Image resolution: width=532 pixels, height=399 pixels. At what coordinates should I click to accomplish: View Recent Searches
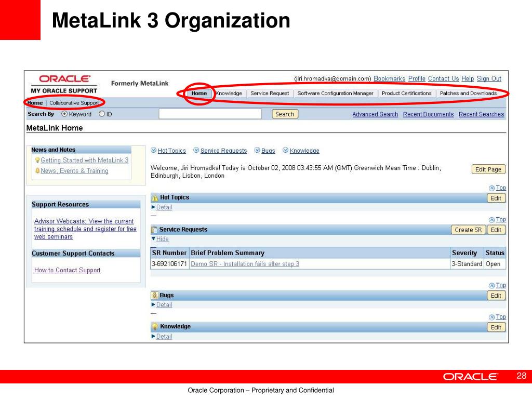pyautogui.click(x=482, y=114)
